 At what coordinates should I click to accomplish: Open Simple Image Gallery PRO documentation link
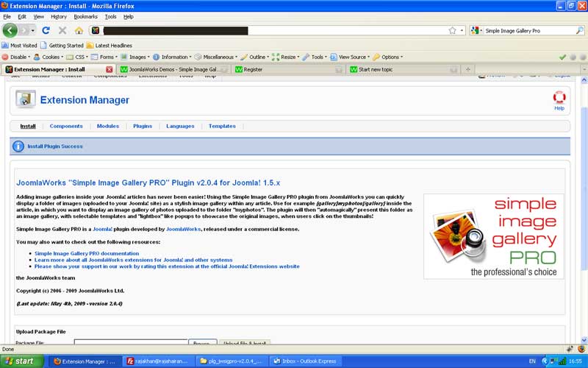87,253
